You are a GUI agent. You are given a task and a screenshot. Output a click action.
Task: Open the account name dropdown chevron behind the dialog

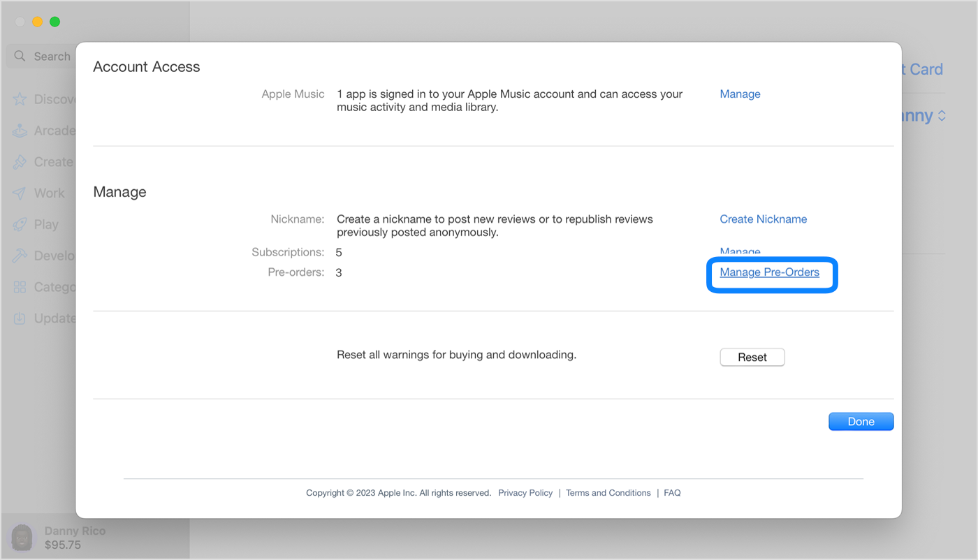(x=942, y=116)
